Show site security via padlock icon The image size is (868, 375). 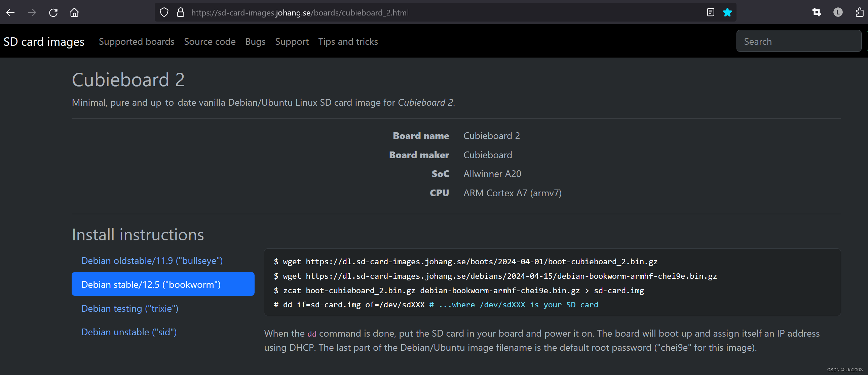(x=181, y=13)
